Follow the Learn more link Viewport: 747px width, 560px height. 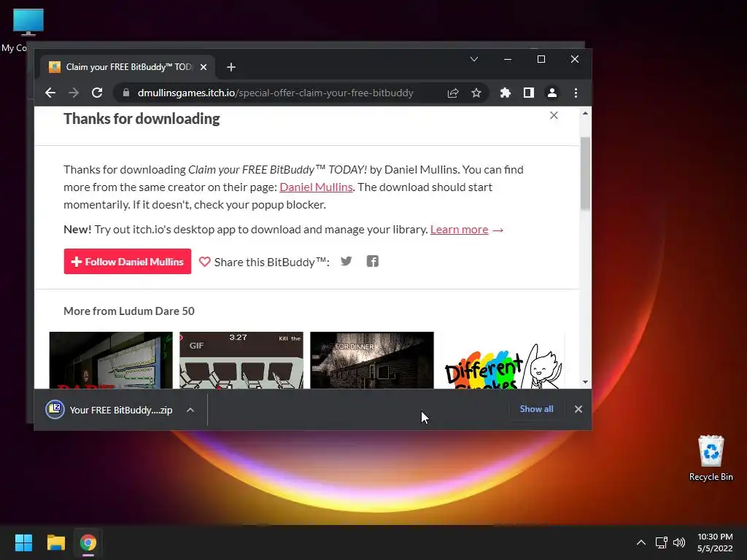click(460, 230)
